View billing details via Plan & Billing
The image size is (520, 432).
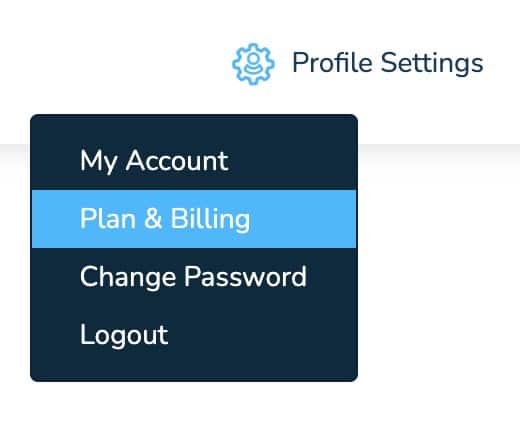pos(194,219)
